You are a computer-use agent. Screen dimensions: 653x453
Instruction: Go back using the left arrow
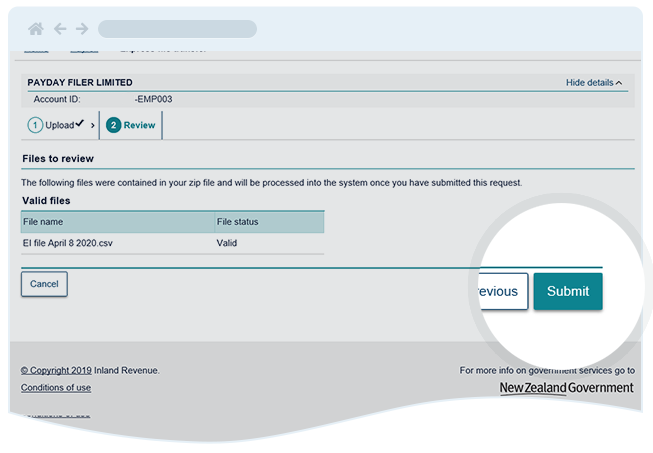[59, 29]
